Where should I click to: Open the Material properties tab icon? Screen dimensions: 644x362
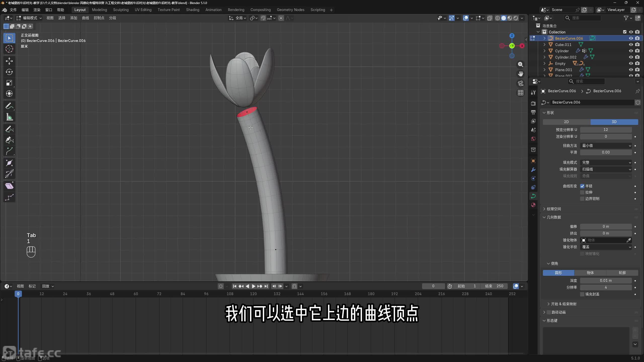(533, 205)
